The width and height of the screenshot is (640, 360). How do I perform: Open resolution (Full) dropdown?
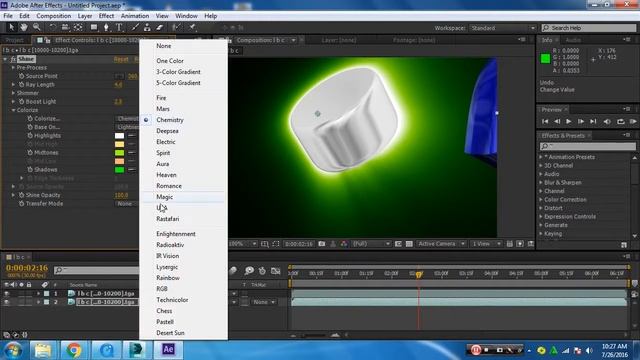371,244
